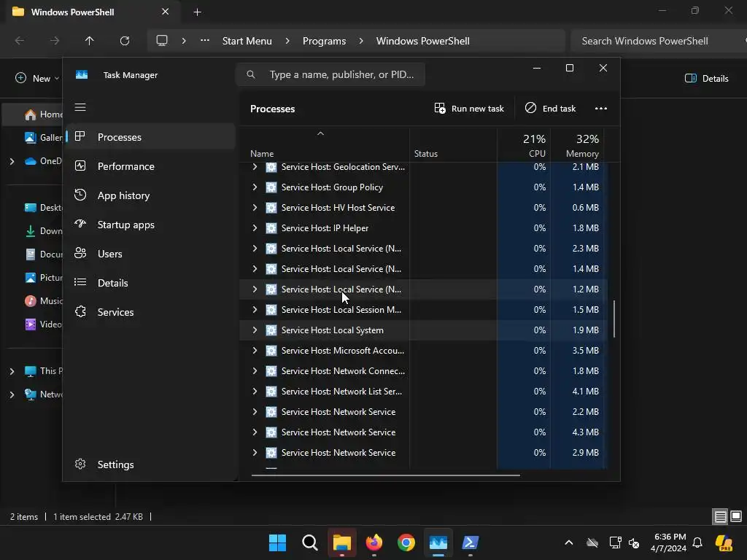The width and height of the screenshot is (747, 560).
Task: Sort processes by Memory column
Action: point(577,144)
